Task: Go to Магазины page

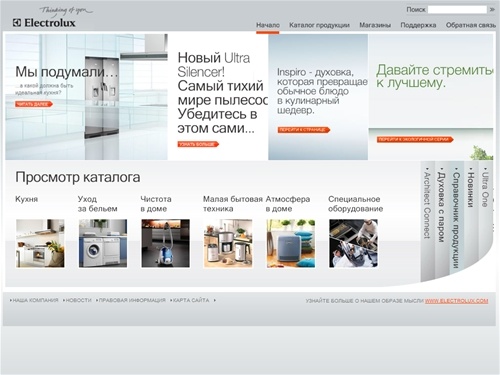Action: coord(375,25)
